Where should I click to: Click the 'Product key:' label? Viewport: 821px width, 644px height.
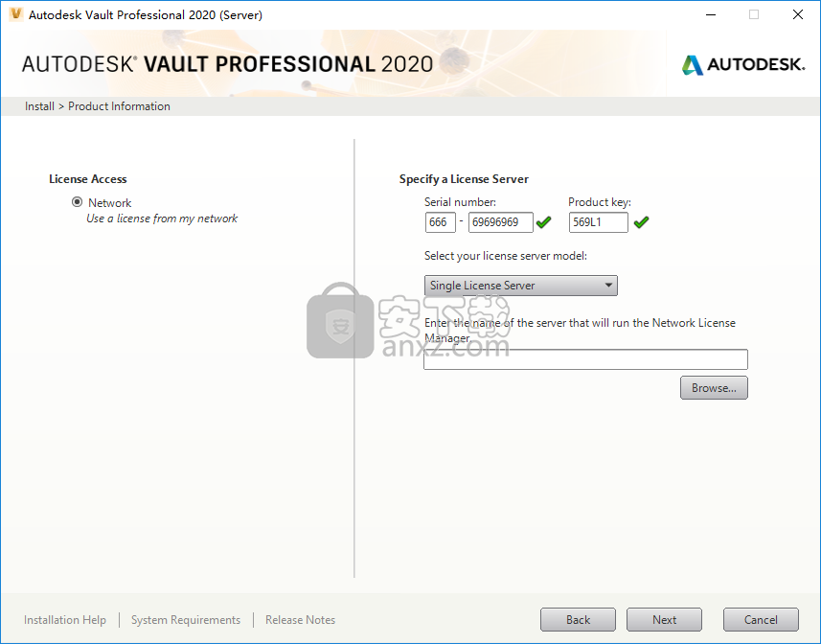(600, 202)
